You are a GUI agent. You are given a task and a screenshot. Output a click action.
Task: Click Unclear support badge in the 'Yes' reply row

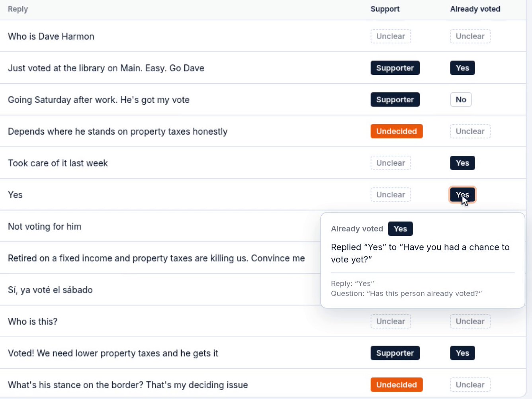[390, 195]
